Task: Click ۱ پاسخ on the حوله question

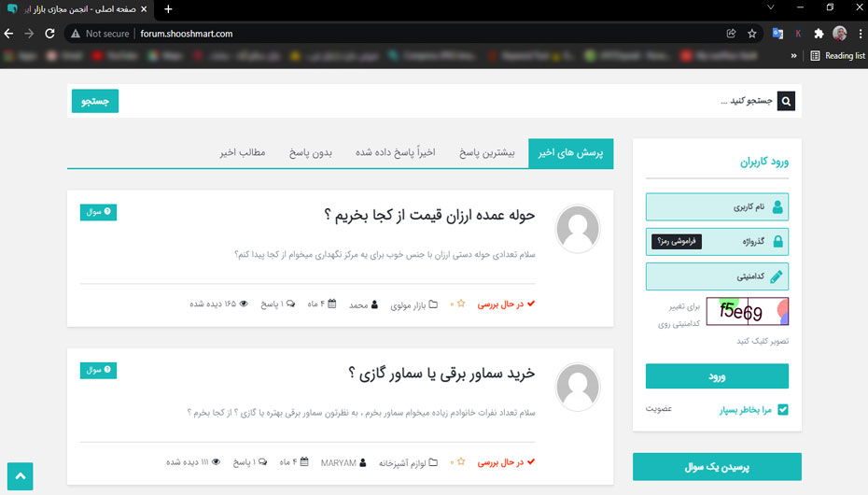Action: (x=278, y=304)
